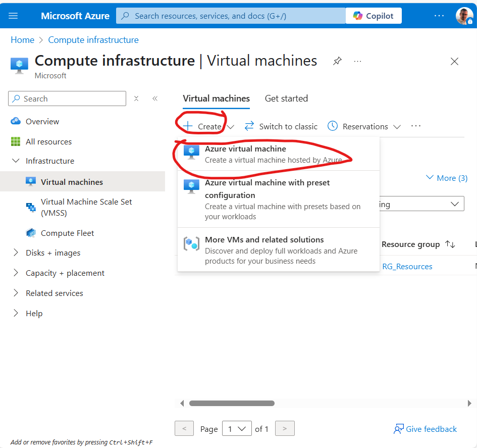The width and height of the screenshot is (477, 448).
Task: Open the command bar overflow ellipsis
Action: coord(415,126)
